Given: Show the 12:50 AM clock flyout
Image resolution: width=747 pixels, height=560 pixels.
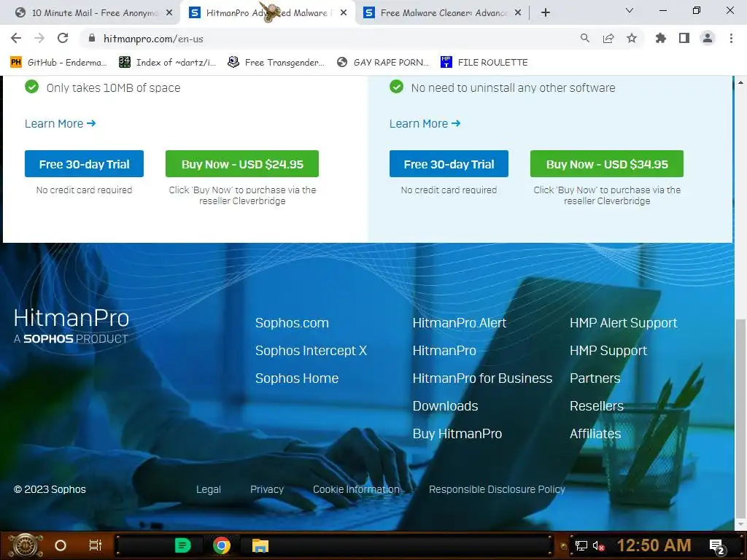Looking at the screenshot, I should pos(654,545).
